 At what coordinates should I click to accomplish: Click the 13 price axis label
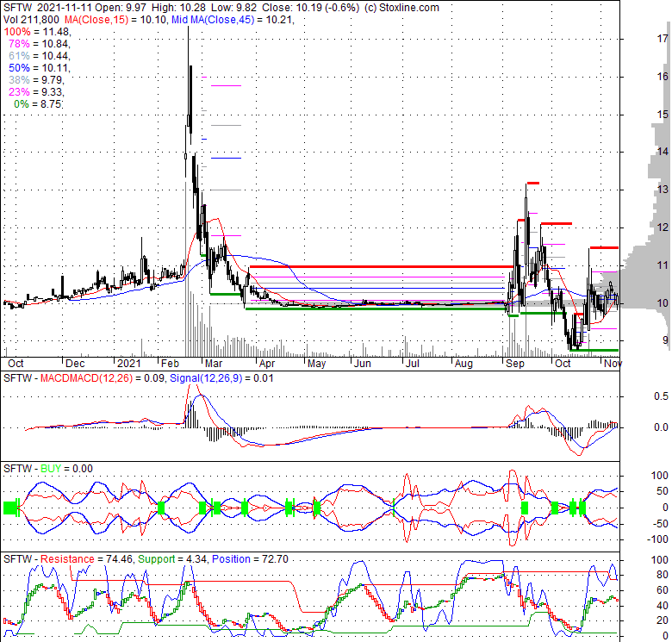click(663, 190)
